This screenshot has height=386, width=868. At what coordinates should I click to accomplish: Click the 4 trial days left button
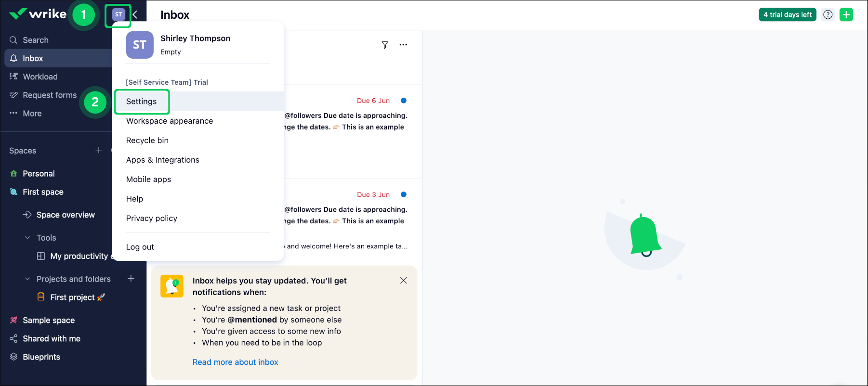[787, 14]
